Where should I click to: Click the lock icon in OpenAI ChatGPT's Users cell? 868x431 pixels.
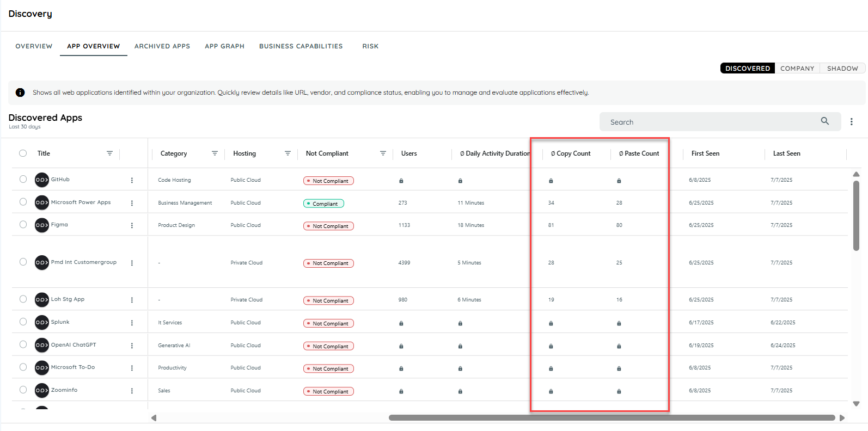point(401,346)
